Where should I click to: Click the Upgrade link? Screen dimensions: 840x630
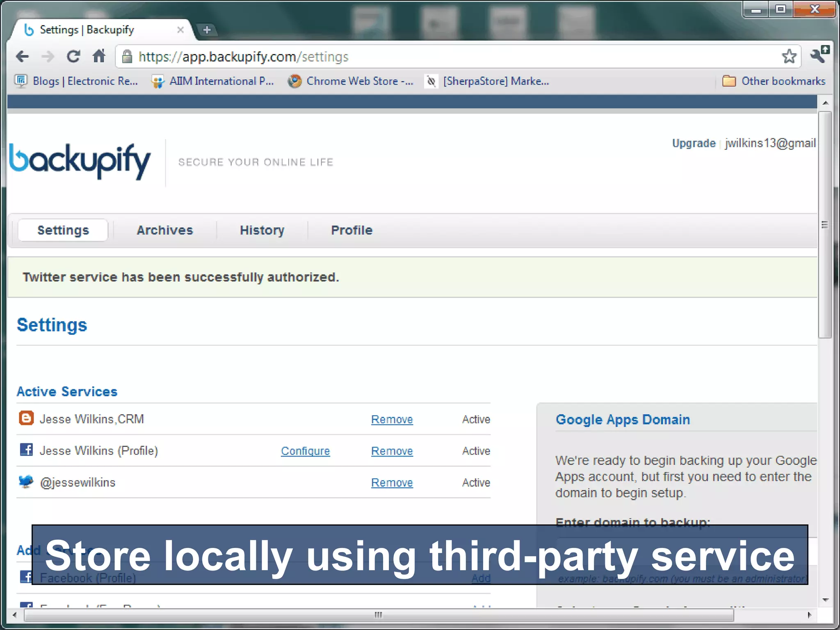694,143
